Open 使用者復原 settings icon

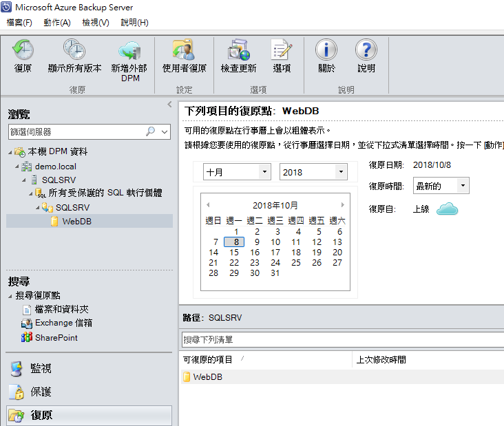[184, 50]
